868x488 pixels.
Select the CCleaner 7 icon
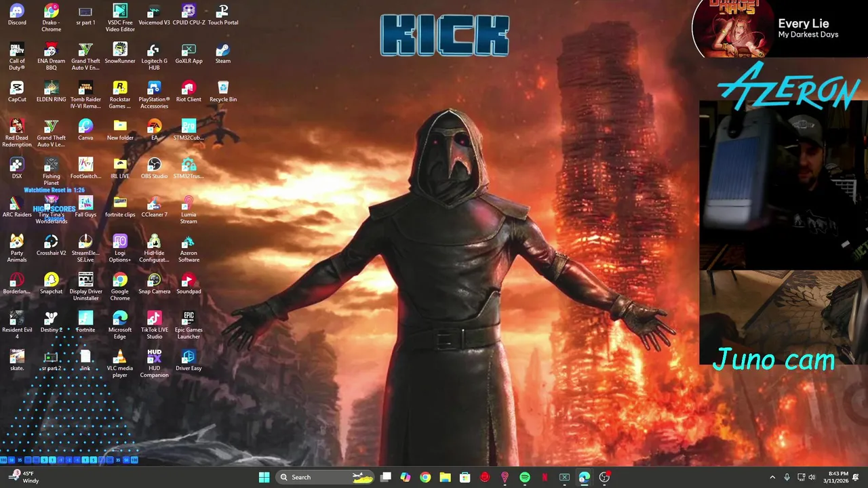pos(154,207)
